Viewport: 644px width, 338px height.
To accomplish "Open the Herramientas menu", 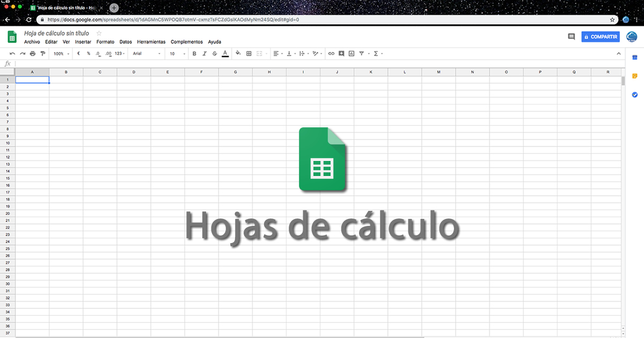I will pyautogui.click(x=151, y=42).
